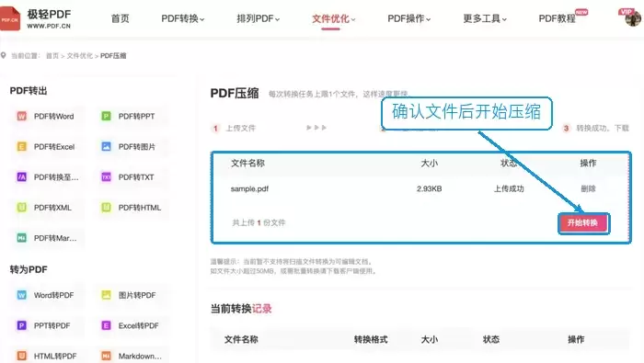
Task: Click the HTML转PDF icon
Action: (x=22, y=356)
